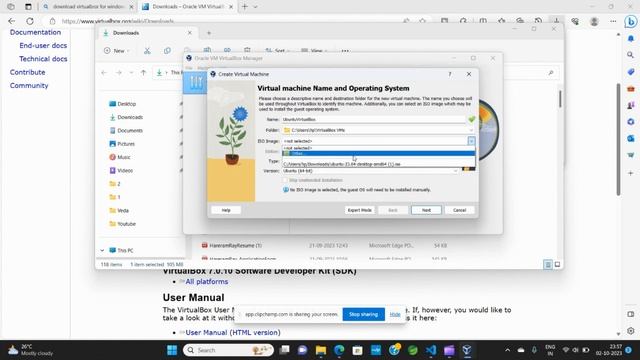Open Pictures in Explorer sidebar
The height and width of the screenshot is (360, 640).
click(122, 144)
